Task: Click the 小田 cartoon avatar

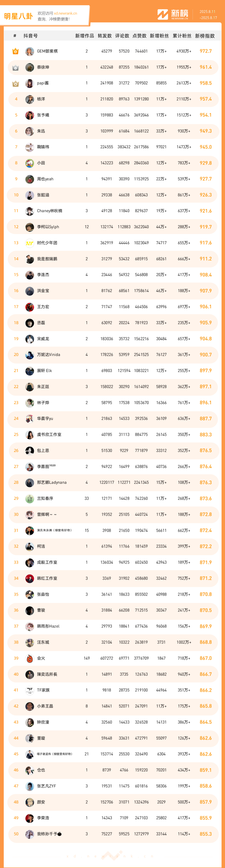Action: (x=30, y=163)
